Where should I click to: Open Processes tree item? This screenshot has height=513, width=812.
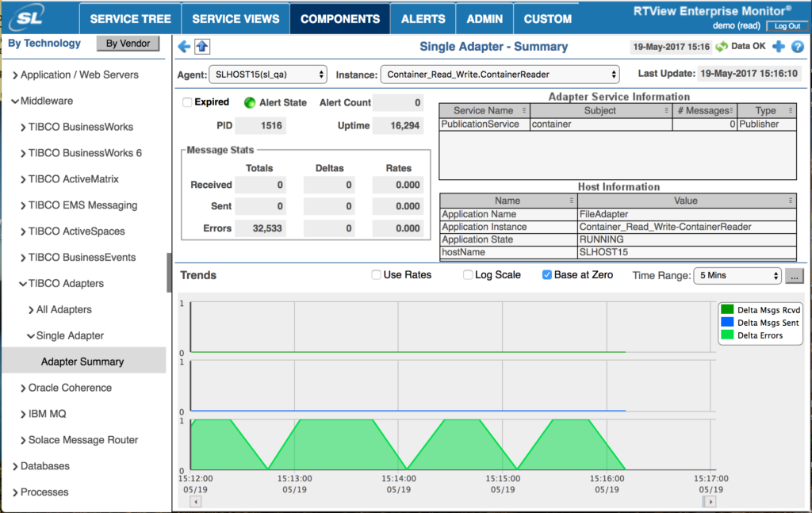point(44,492)
